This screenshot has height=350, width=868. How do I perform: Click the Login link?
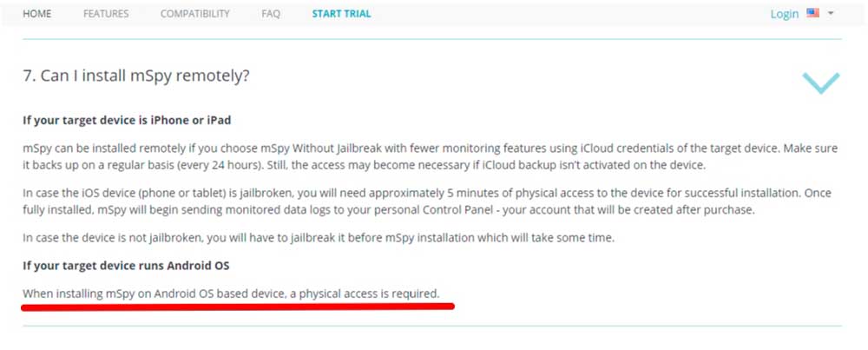pos(785,14)
